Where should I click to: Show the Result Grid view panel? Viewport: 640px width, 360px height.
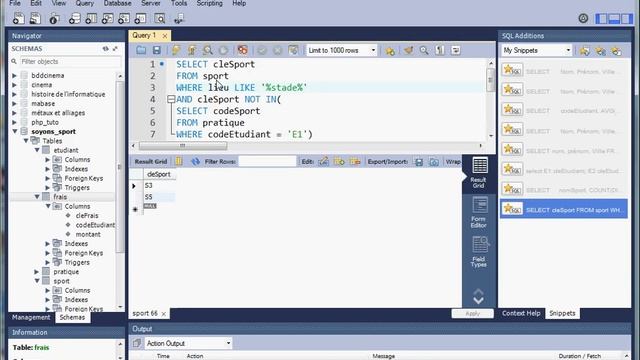tap(479, 173)
